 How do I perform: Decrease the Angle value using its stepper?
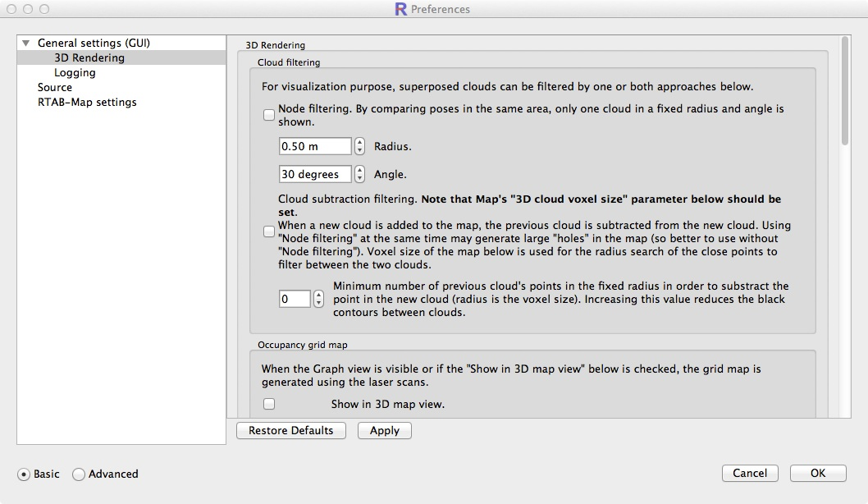358,177
